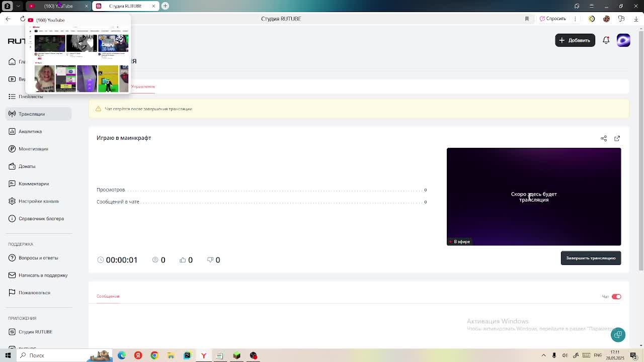Click Завершить трансляцию button
The width and height of the screenshot is (644, 362).
(x=591, y=258)
